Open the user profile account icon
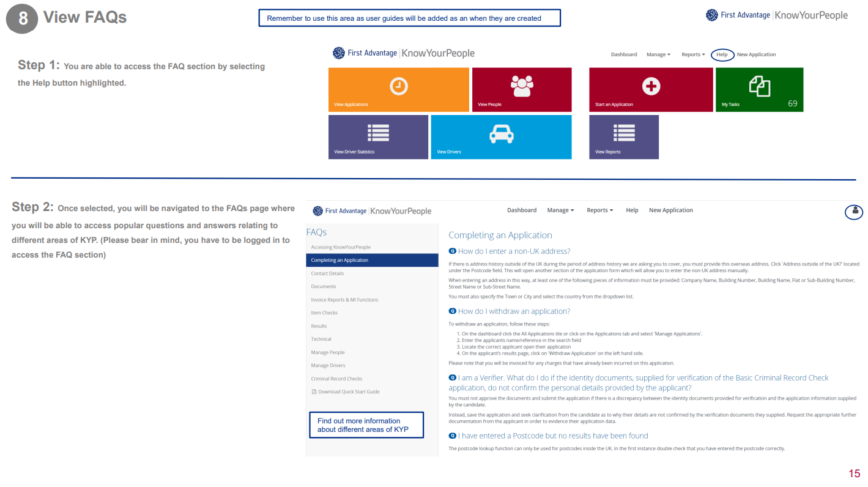868x487 pixels. [854, 212]
